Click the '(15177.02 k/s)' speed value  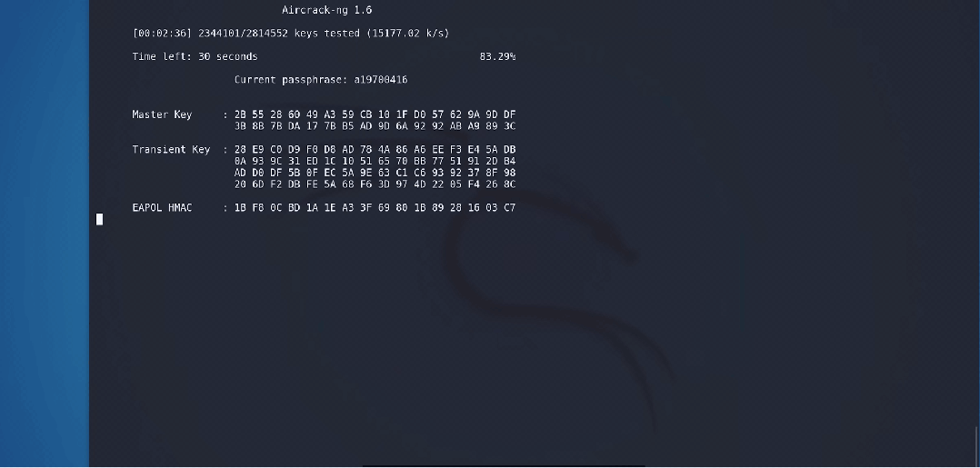point(407,33)
